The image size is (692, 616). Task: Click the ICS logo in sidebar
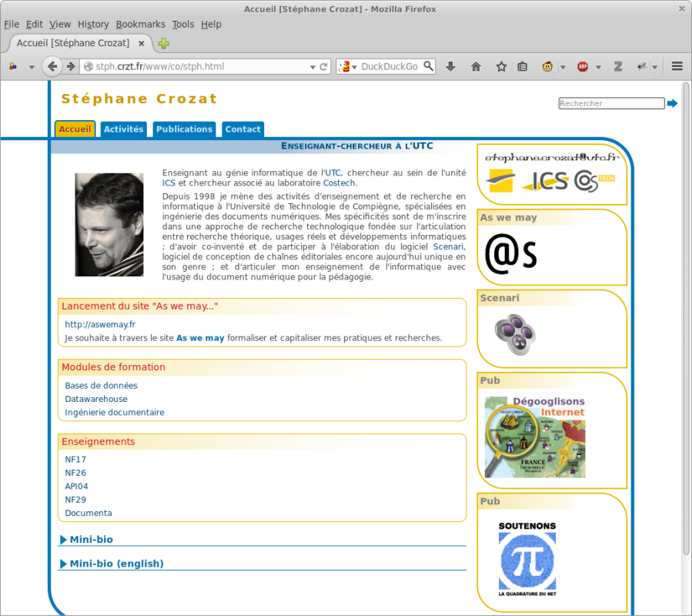[x=545, y=181]
